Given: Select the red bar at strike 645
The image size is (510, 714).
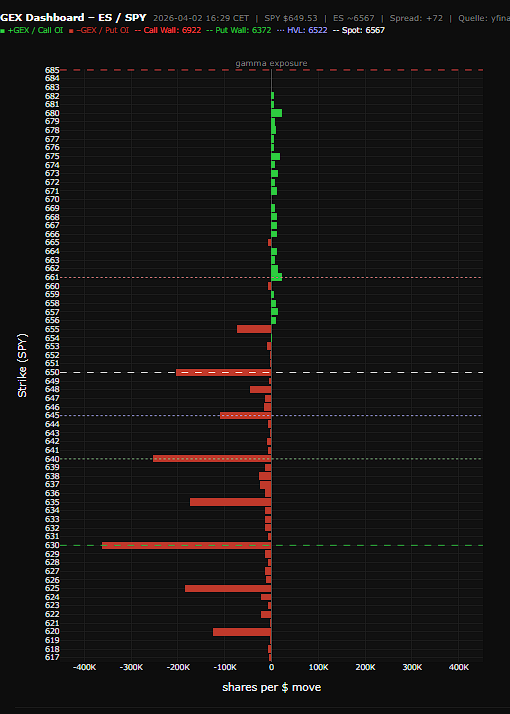Looking at the screenshot, I should tap(245, 415).
